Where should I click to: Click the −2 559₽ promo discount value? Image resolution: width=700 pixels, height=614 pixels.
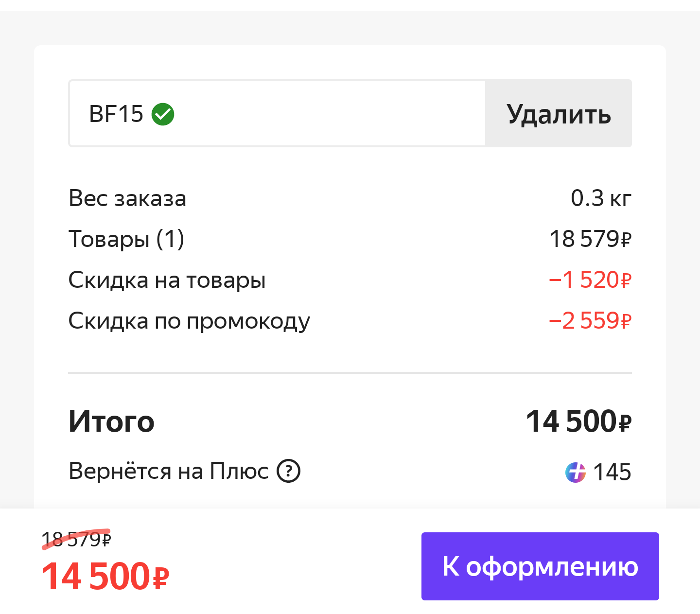[x=590, y=321]
